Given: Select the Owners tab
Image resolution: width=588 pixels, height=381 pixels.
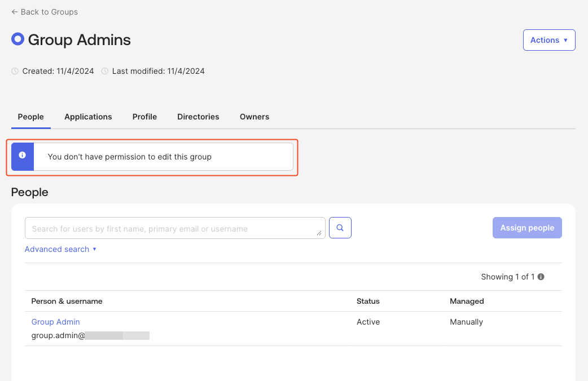Looking at the screenshot, I should (254, 117).
